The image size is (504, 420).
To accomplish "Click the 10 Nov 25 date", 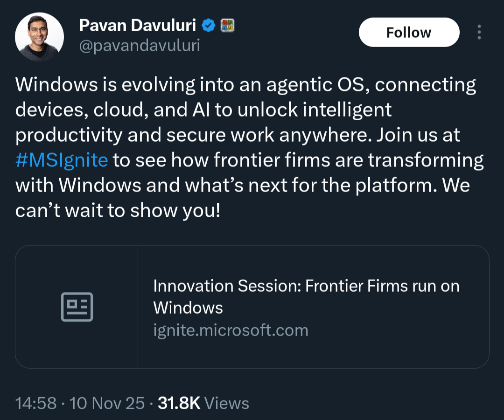I will click(x=107, y=403).
